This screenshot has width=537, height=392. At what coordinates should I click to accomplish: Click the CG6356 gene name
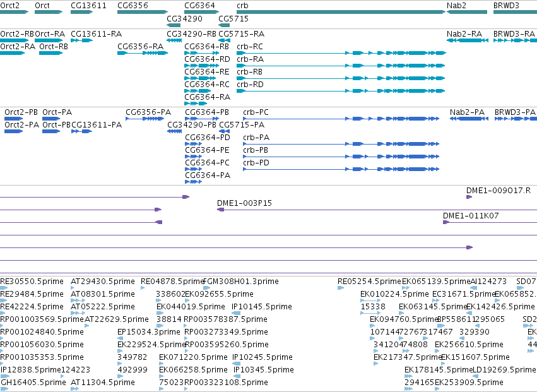pos(133,6)
